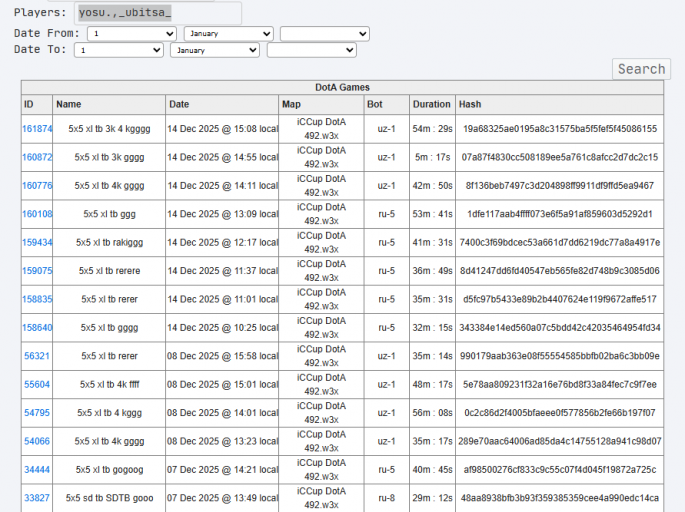Screen dimensions: 685x512
Task: Open game ID 159075 link
Action: (37, 271)
